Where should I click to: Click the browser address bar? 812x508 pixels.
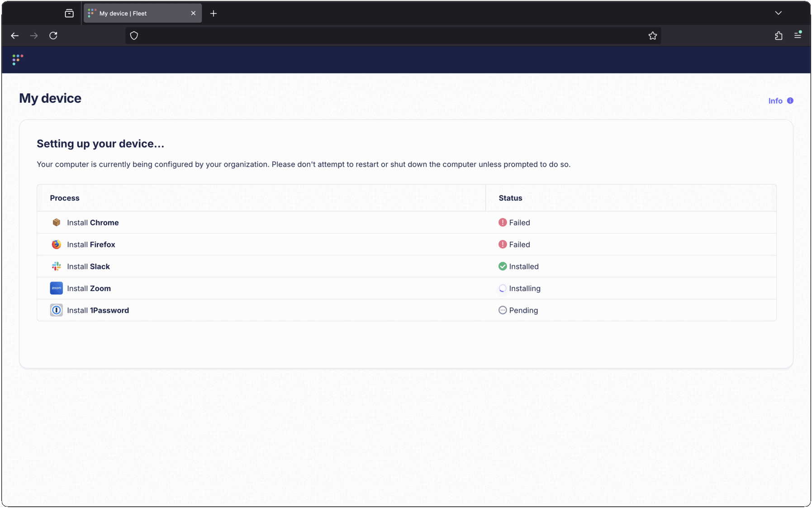coord(389,36)
